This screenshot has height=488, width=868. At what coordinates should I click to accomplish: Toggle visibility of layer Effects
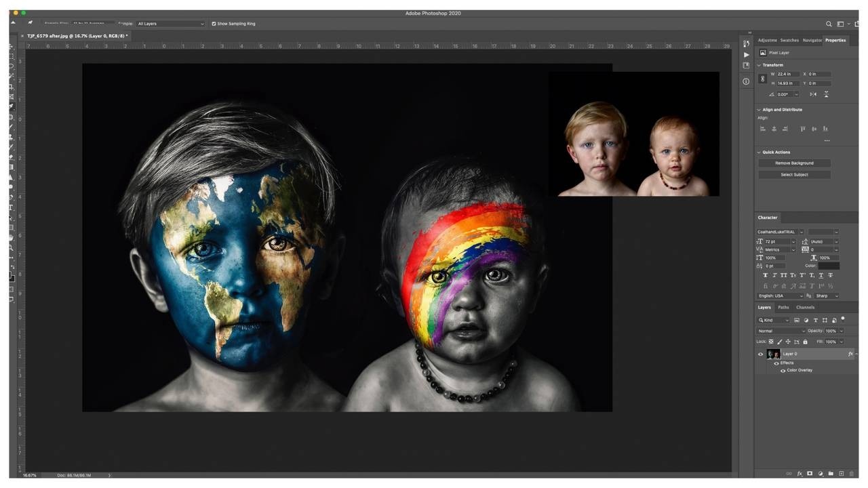point(776,363)
